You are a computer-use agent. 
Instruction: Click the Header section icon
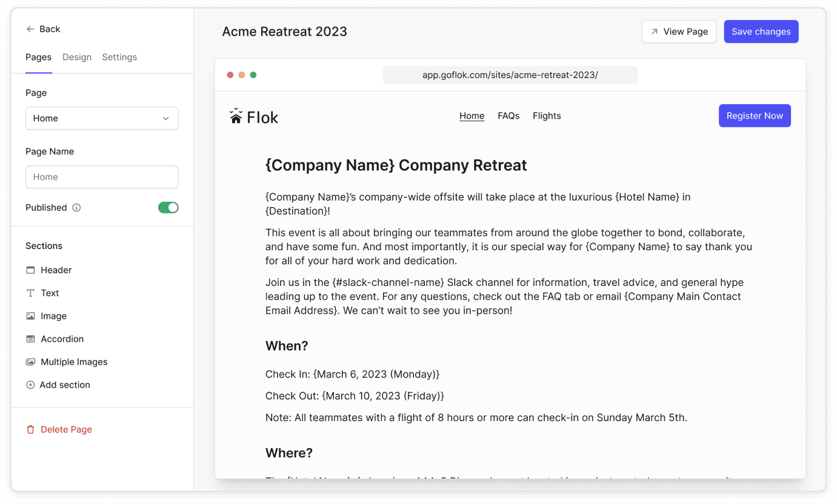point(30,270)
